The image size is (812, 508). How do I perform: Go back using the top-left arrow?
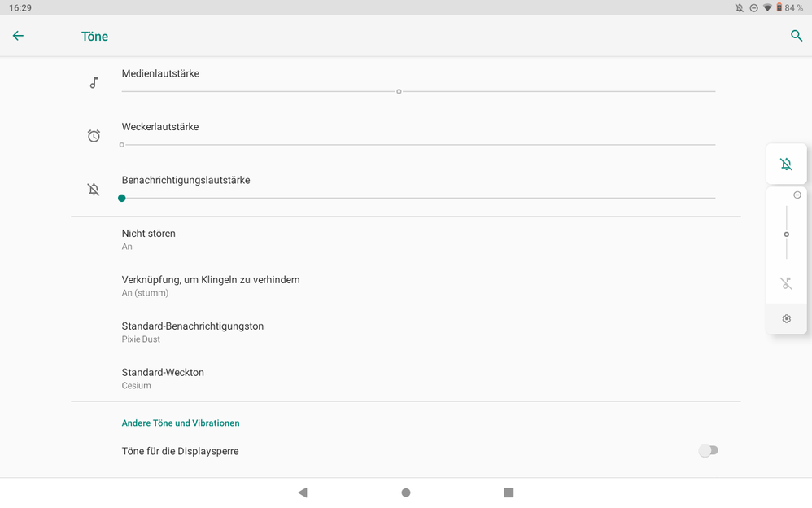pyautogui.click(x=18, y=36)
